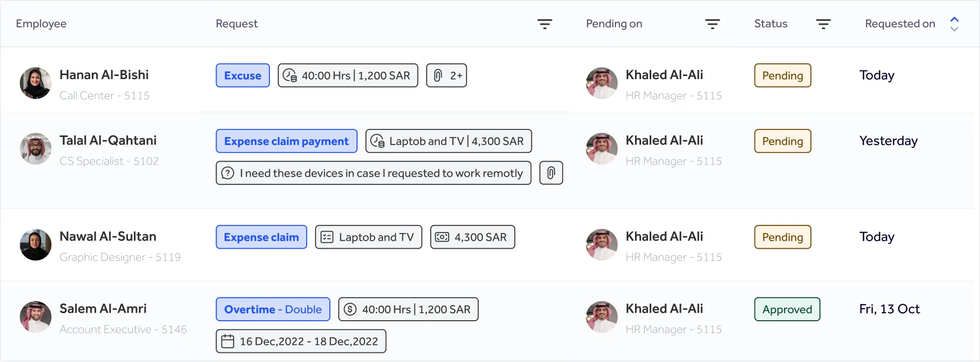Open the Status column filter
This screenshot has height=362, width=980.
tap(823, 24)
